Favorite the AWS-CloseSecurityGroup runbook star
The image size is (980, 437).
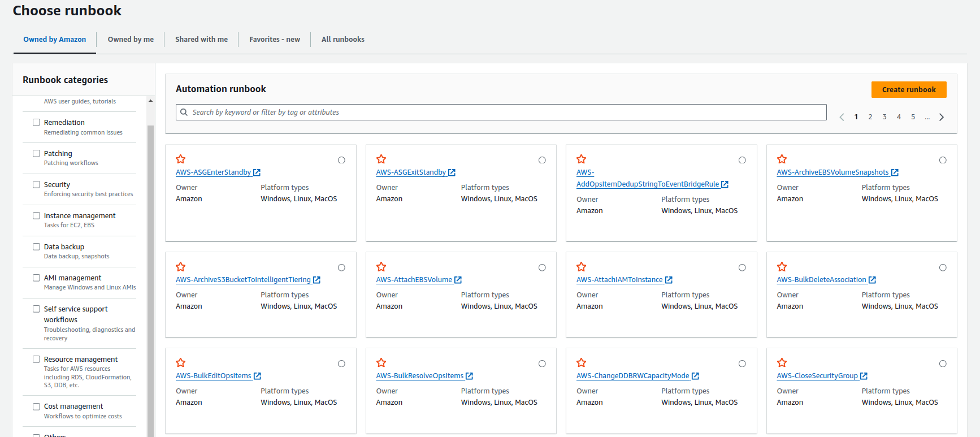pyautogui.click(x=782, y=363)
